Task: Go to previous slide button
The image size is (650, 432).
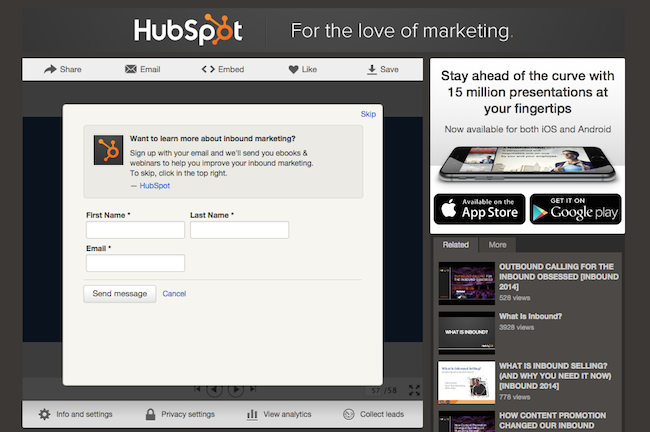Action: pos(214,390)
